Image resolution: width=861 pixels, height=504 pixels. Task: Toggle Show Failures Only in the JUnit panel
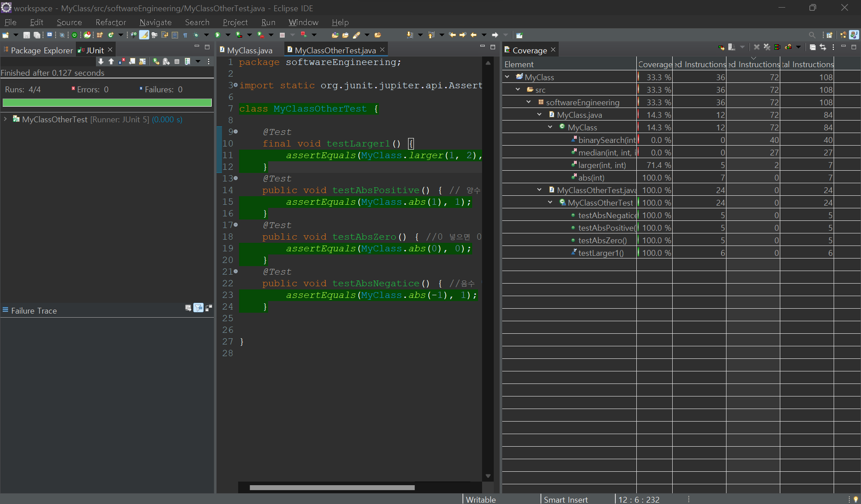122,61
